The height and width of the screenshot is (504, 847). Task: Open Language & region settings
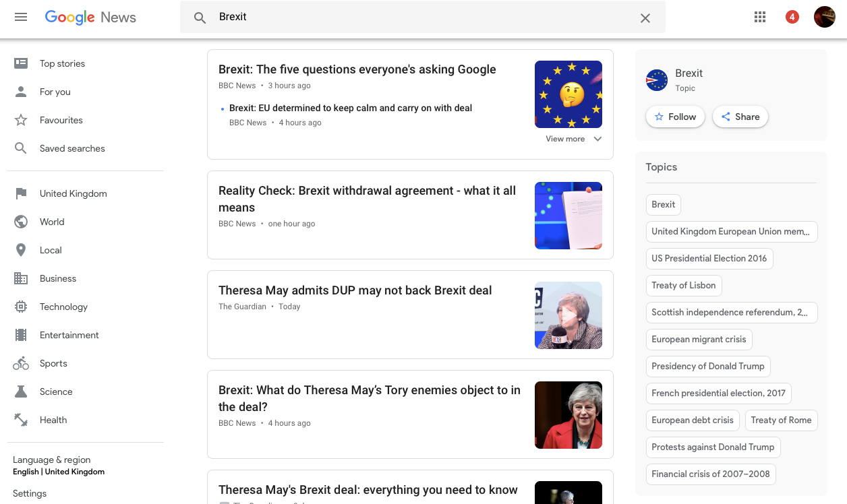51,460
